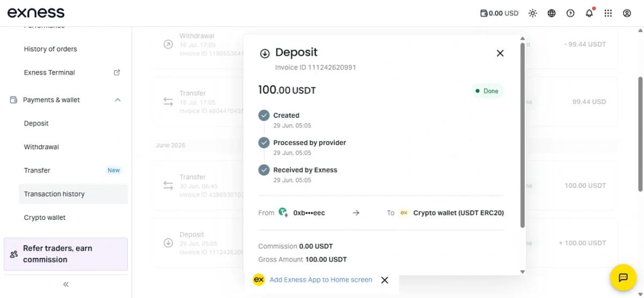Open the user profile icon
644x298 pixels.
tap(627, 13)
